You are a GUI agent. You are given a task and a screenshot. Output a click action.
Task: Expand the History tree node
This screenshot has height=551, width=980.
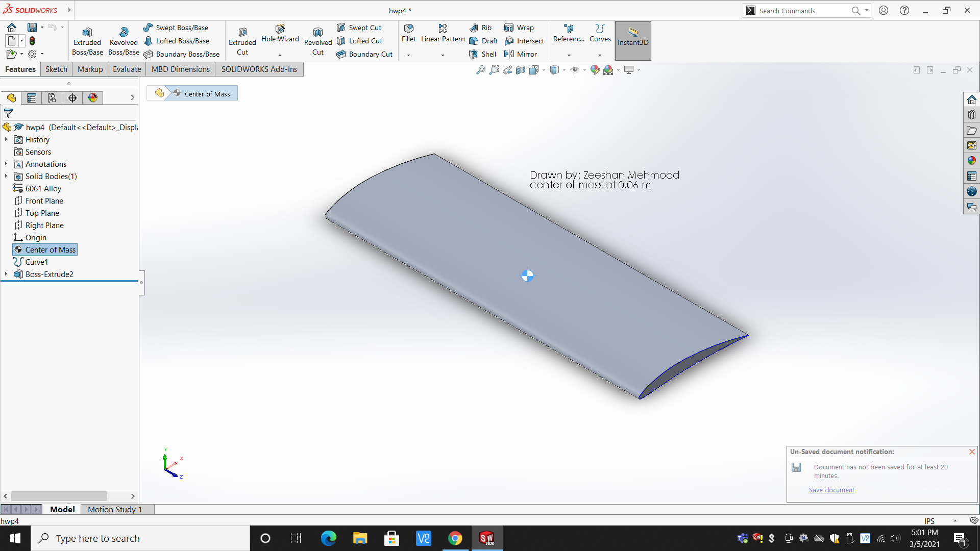(6, 139)
